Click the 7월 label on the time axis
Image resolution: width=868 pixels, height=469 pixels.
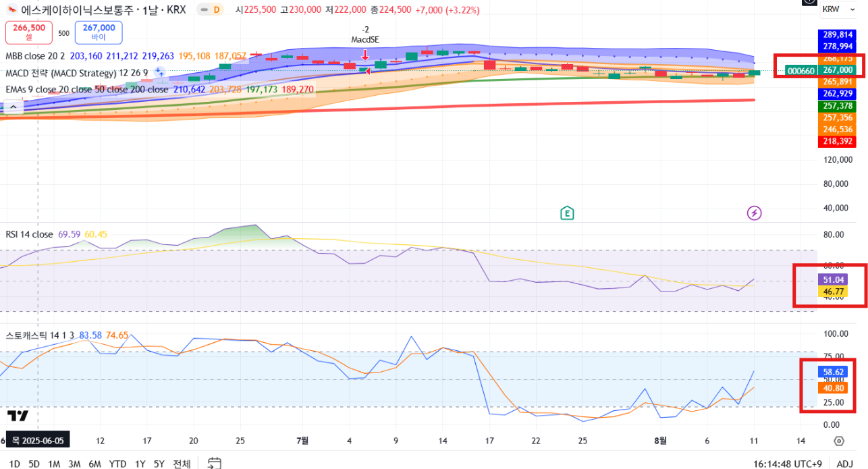coord(302,440)
